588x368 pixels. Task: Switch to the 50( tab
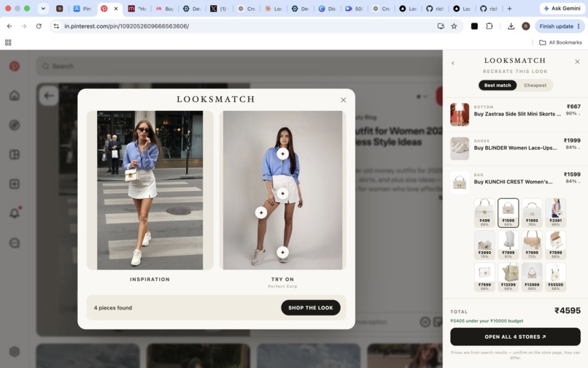coord(354,9)
